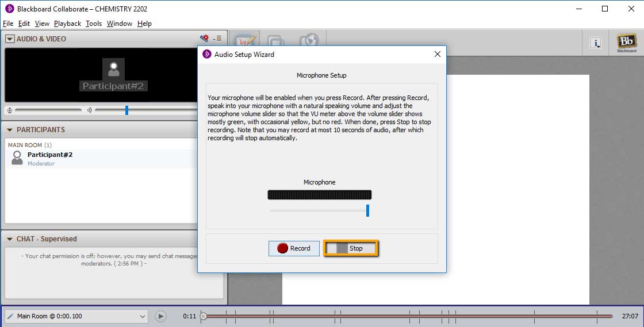Collapse the Participants panel
This screenshot has width=644, height=327.
coord(10,130)
